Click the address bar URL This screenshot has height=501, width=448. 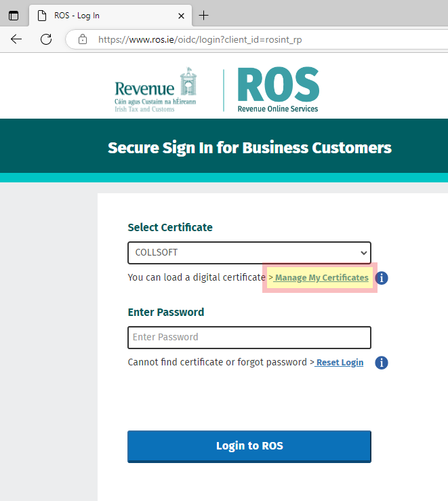(200, 39)
